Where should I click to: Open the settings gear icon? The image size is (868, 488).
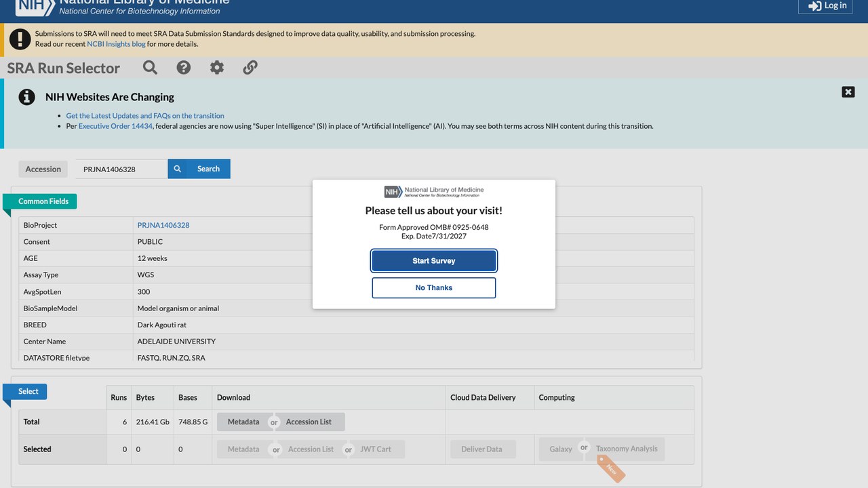click(217, 67)
